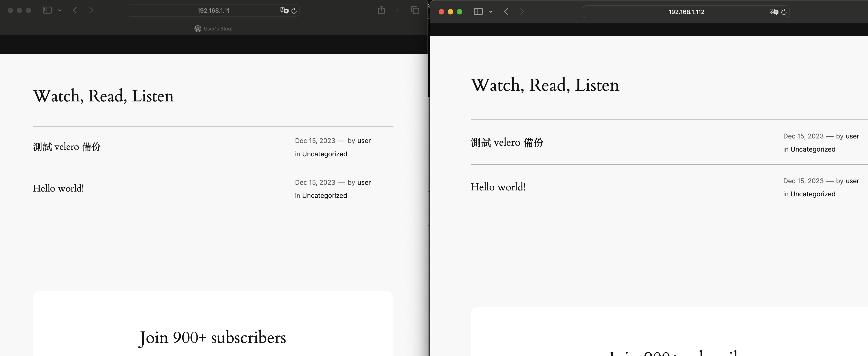The width and height of the screenshot is (868, 356).
Task: Open the Hello world! post in the right window
Action: click(498, 187)
